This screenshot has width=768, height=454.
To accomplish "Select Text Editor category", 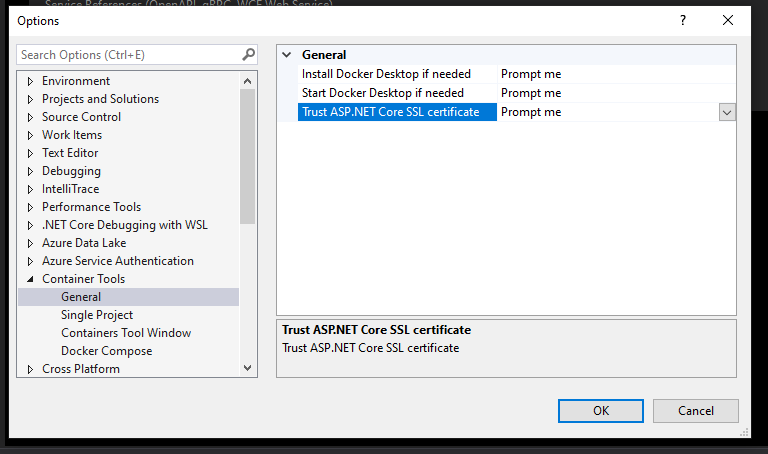I will [70, 153].
